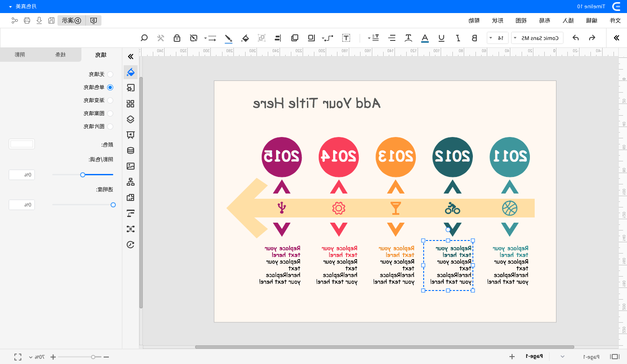This screenshot has height=364, width=627.
Task: Open the 月色真美 account dropdown
Action: click(x=23, y=6)
